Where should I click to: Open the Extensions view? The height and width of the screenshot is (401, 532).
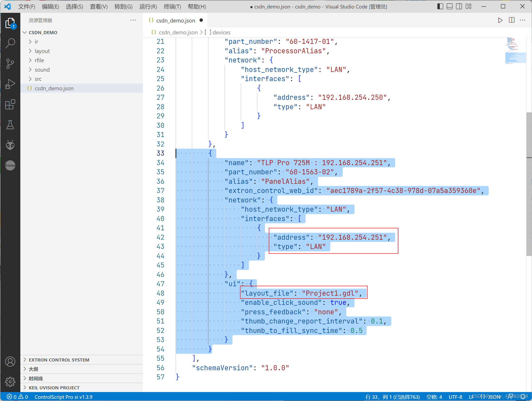coord(10,104)
